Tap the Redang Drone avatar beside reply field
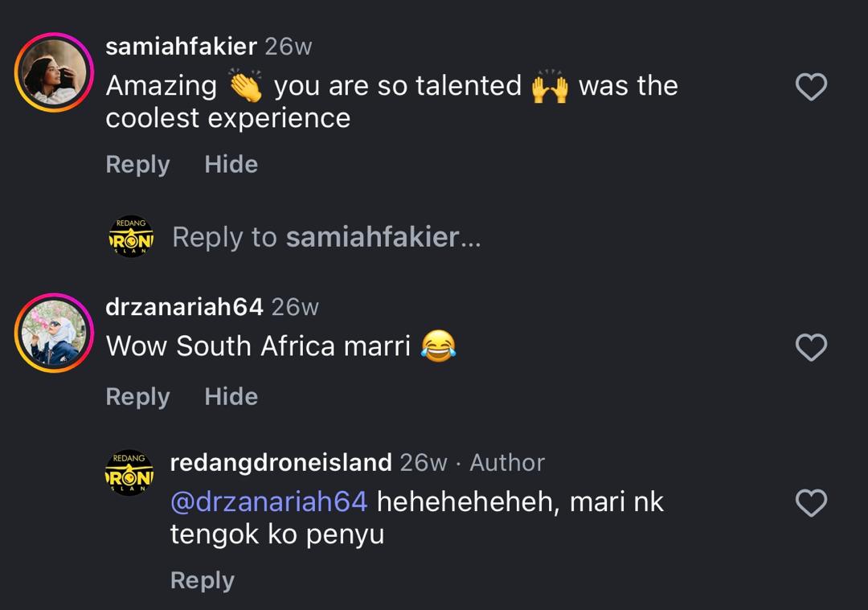The width and height of the screenshot is (868, 610). (x=129, y=238)
